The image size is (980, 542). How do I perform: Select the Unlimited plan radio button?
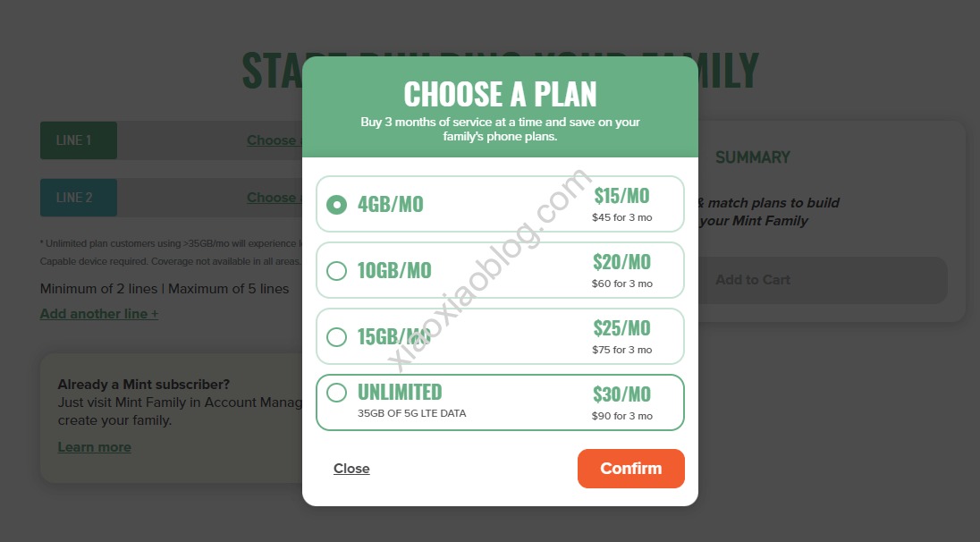pos(336,393)
